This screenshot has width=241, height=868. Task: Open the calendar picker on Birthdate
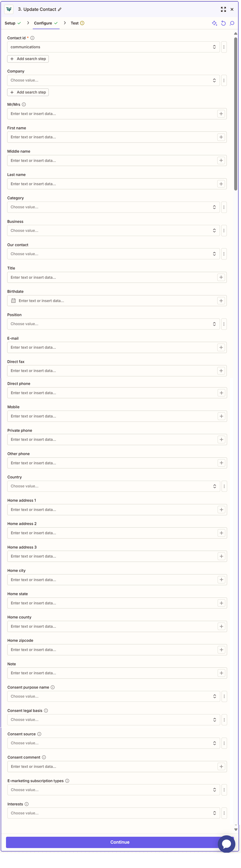click(13, 300)
